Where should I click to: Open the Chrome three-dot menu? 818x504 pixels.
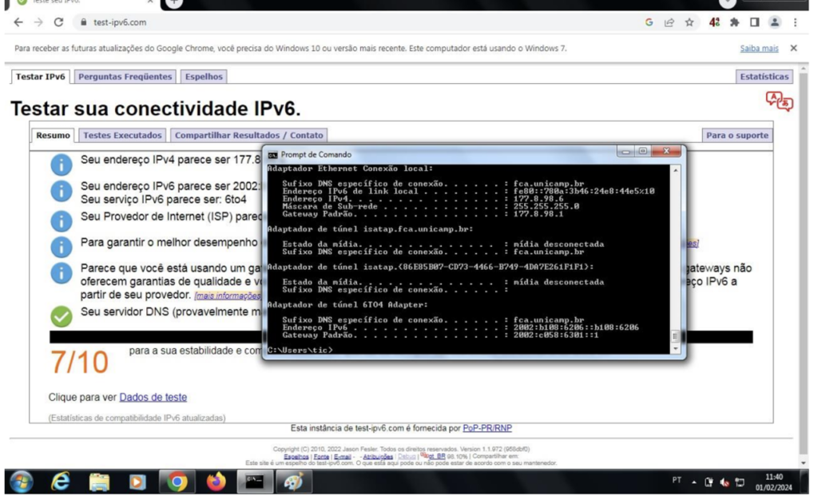coord(796,22)
